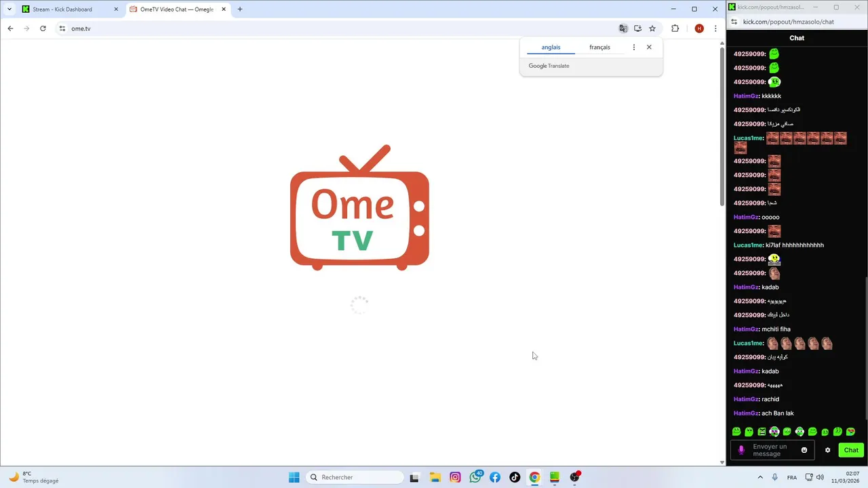
Task: Open the tab search dropdown arrow
Action: (9, 9)
